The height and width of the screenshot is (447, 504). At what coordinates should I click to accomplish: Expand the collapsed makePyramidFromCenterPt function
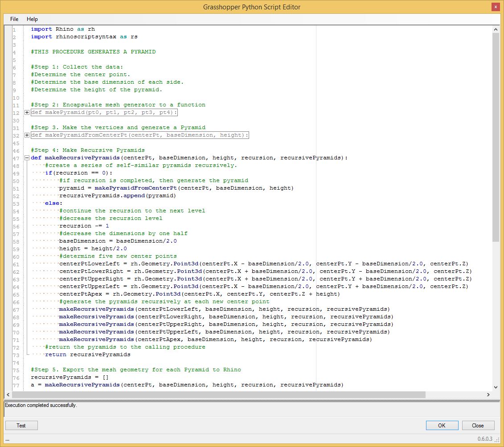click(x=27, y=135)
